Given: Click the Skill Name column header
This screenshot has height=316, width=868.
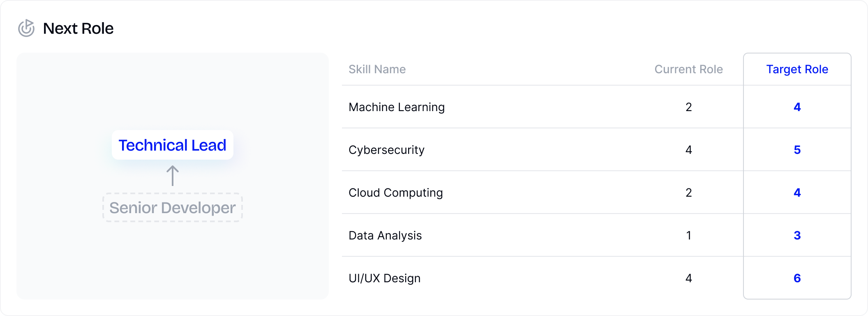Looking at the screenshot, I should 377,69.
